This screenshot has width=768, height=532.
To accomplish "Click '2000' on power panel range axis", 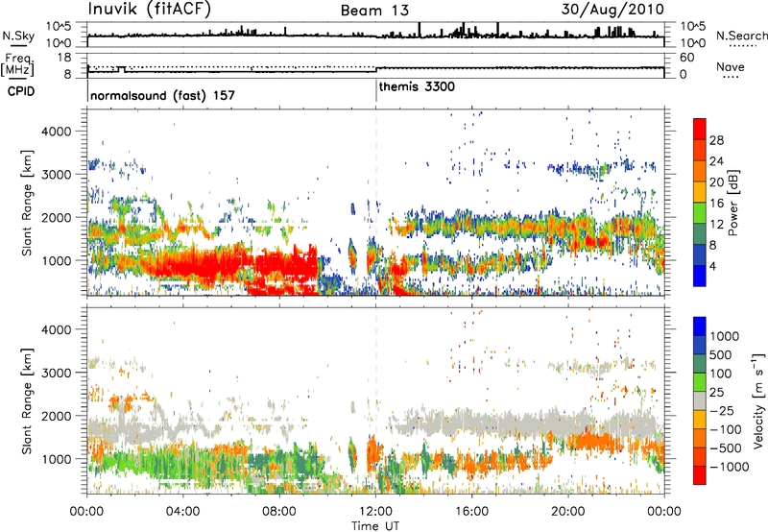I will 57,217.
